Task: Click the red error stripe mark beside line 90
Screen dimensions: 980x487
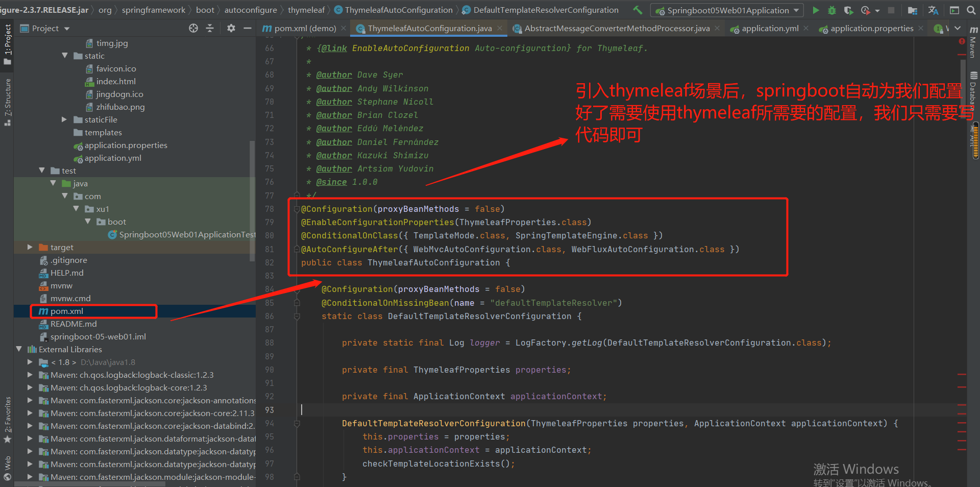Action: 962,374
